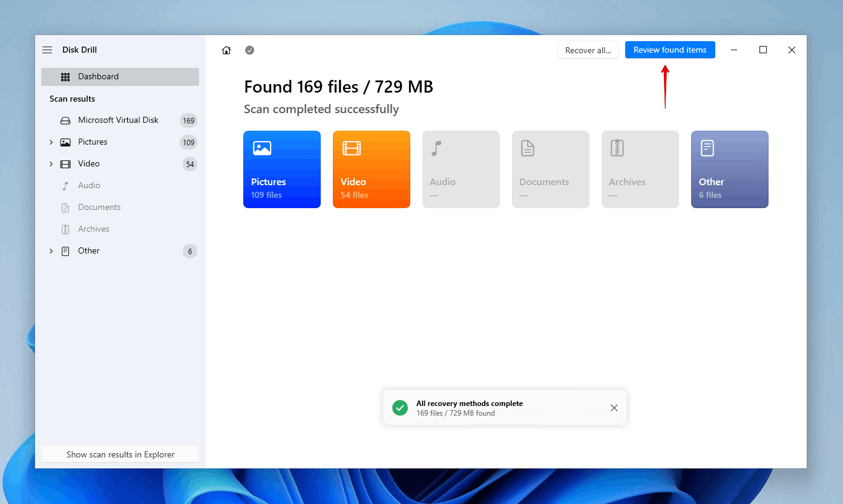The image size is (843, 504).
Task: Click the Archives category tile
Action: [x=640, y=169]
